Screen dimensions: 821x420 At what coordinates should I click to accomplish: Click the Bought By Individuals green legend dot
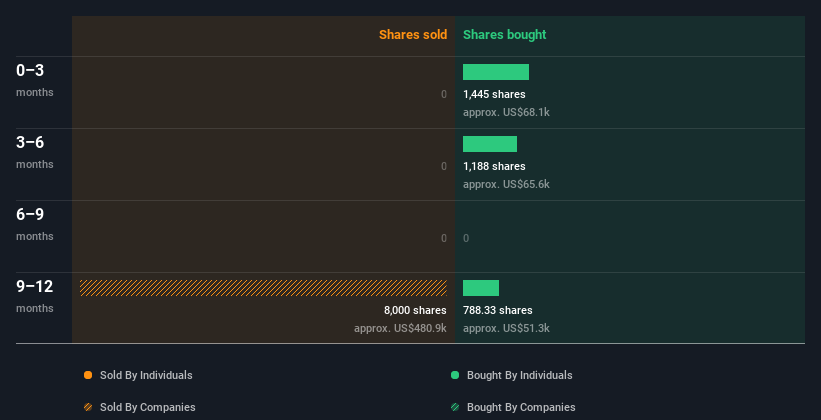[455, 375]
